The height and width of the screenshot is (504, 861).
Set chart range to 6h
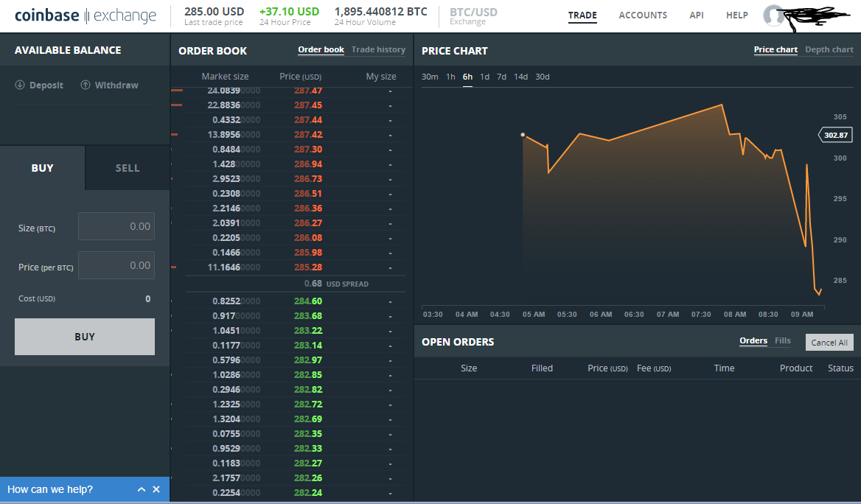(467, 77)
